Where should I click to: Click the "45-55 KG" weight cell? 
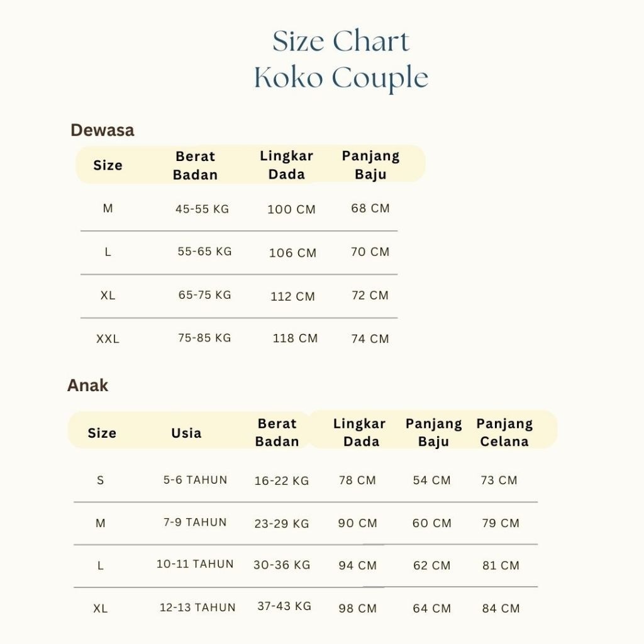203,209
